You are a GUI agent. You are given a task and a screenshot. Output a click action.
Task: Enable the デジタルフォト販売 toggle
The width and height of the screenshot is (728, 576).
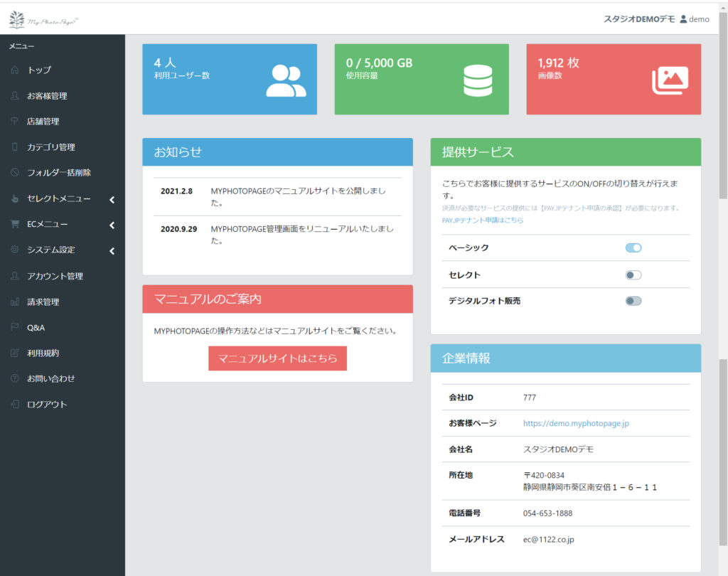(633, 301)
